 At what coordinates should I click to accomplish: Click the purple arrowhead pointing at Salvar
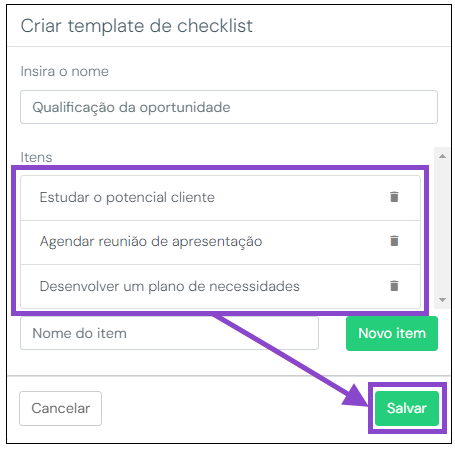click(357, 396)
